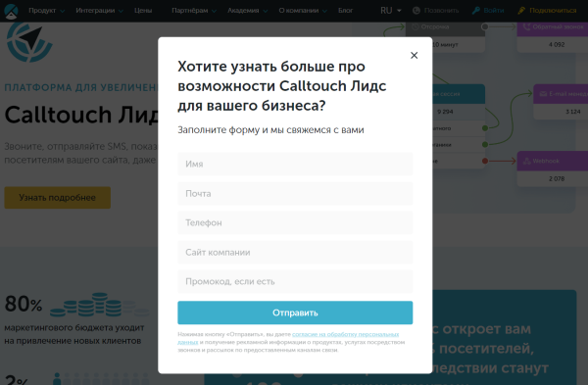Click the Подключиться pencil icon

coord(521,11)
